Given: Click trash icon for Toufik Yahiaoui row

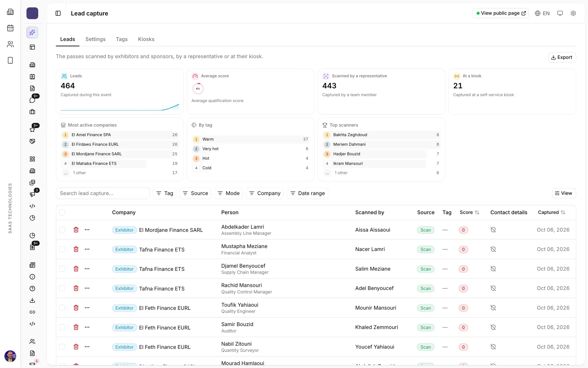Looking at the screenshot, I should pyautogui.click(x=76, y=308).
